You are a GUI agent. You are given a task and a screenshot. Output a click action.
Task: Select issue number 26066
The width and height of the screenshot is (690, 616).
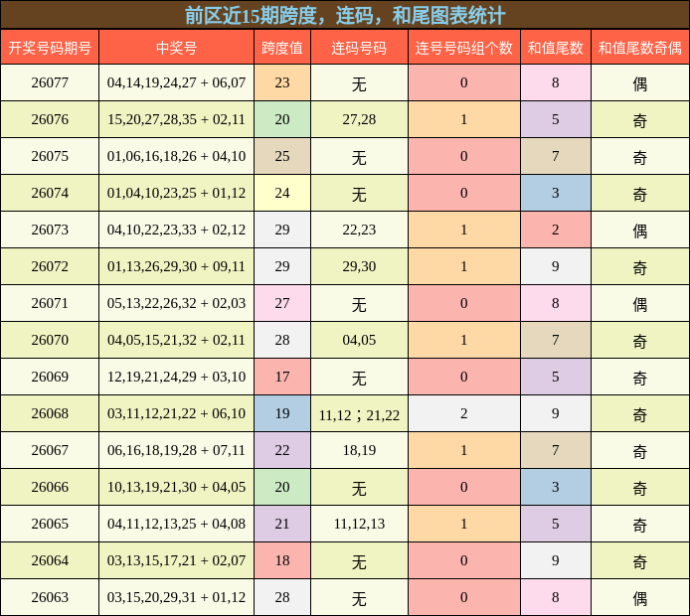[50, 487]
